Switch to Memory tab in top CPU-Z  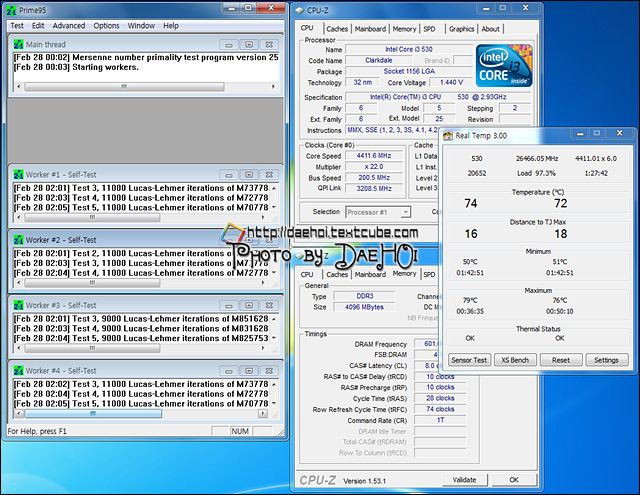click(404, 29)
